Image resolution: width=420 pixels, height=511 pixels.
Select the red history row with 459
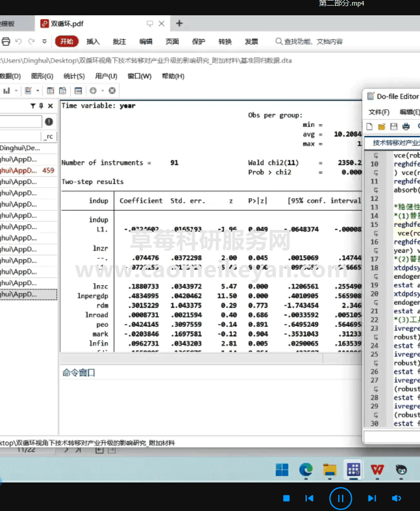pyautogui.click(x=29, y=171)
